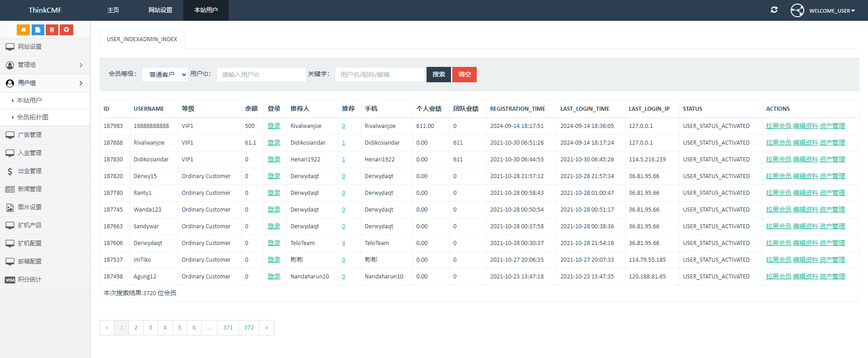Screen dimensions: 868x358
Task: Open the 会员等级 普通客户 dropdown
Action: [x=165, y=75]
